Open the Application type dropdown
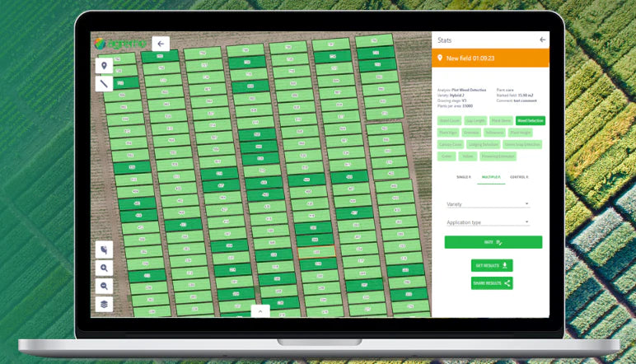 (487, 222)
